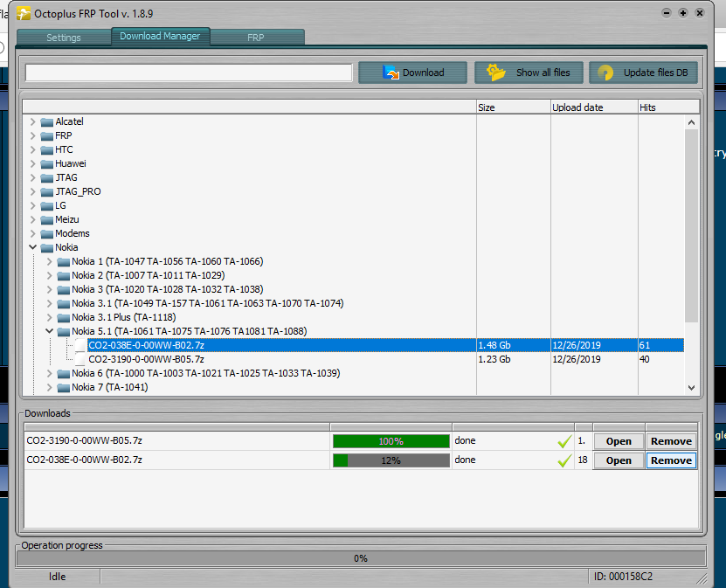Click the Hits column header
The height and width of the screenshot is (588, 726).
tap(668, 107)
